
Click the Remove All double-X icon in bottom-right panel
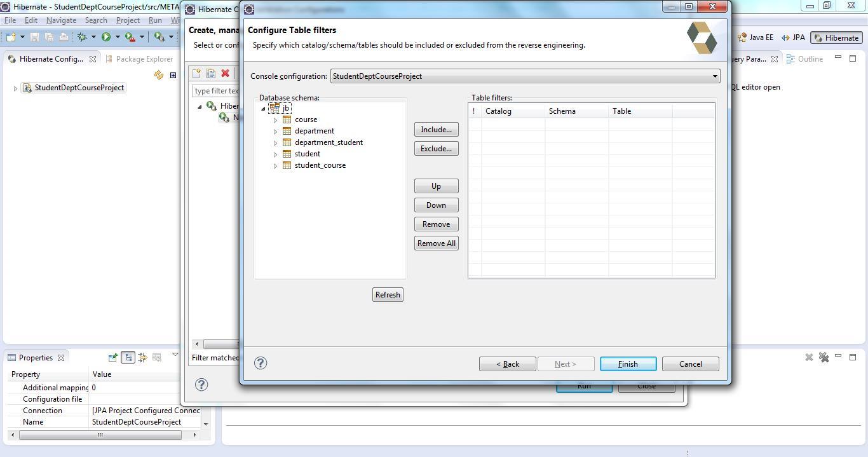824,357
